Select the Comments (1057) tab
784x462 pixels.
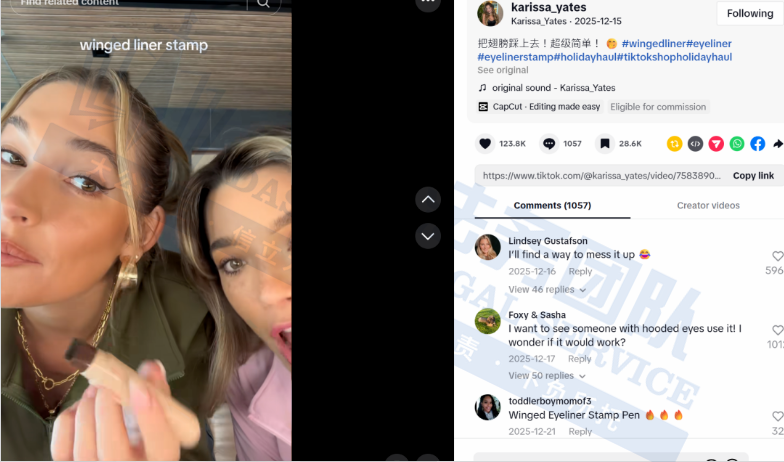(552, 206)
